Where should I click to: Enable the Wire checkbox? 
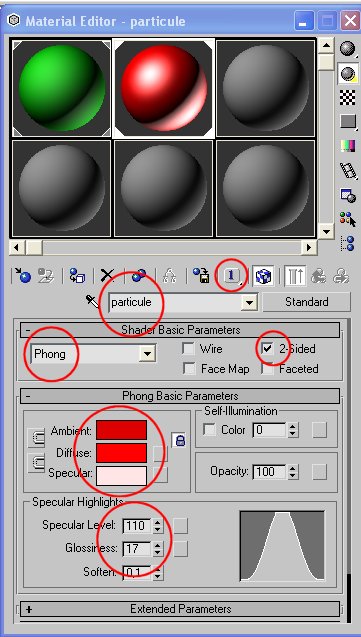189,349
